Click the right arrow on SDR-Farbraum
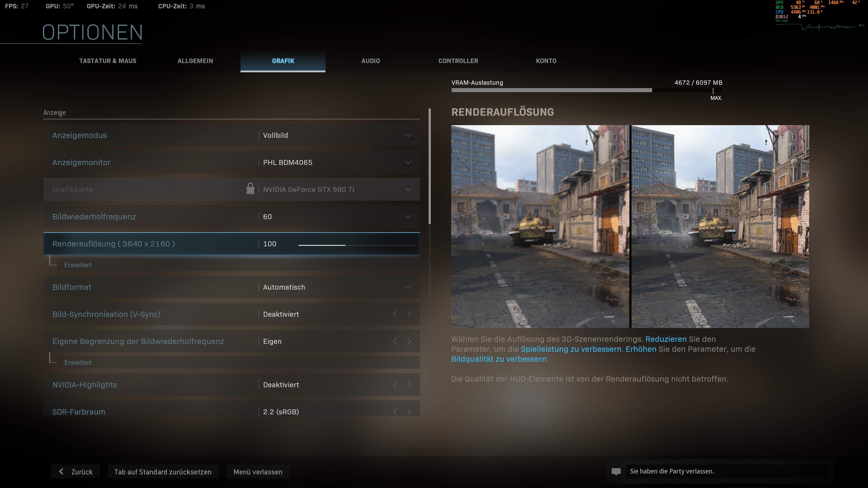This screenshot has width=868, height=488. pyautogui.click(x=409, y=411)
